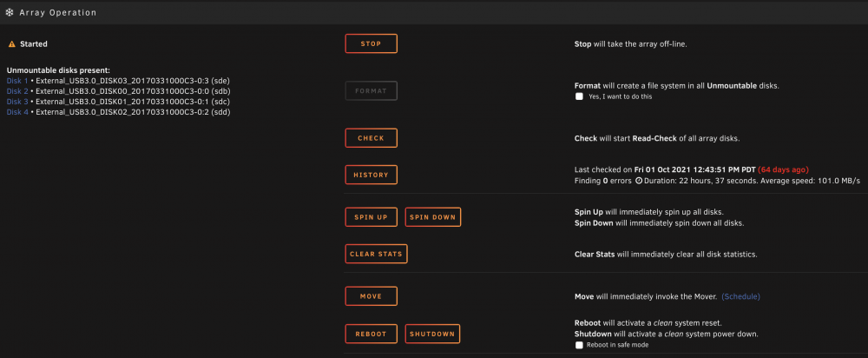Click SPIN DOWN button
Image resolution: width=868 pixels, height=358 pixels.
[x=433, y=217]
